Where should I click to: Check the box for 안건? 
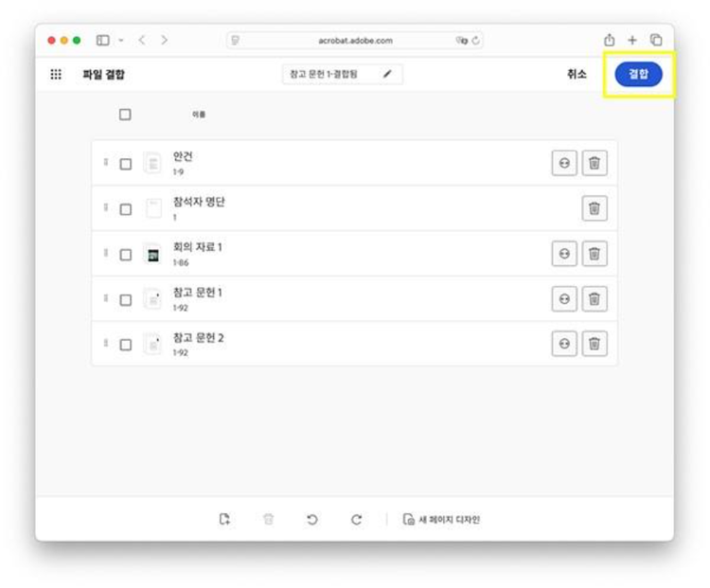click(x=125, y=164)
